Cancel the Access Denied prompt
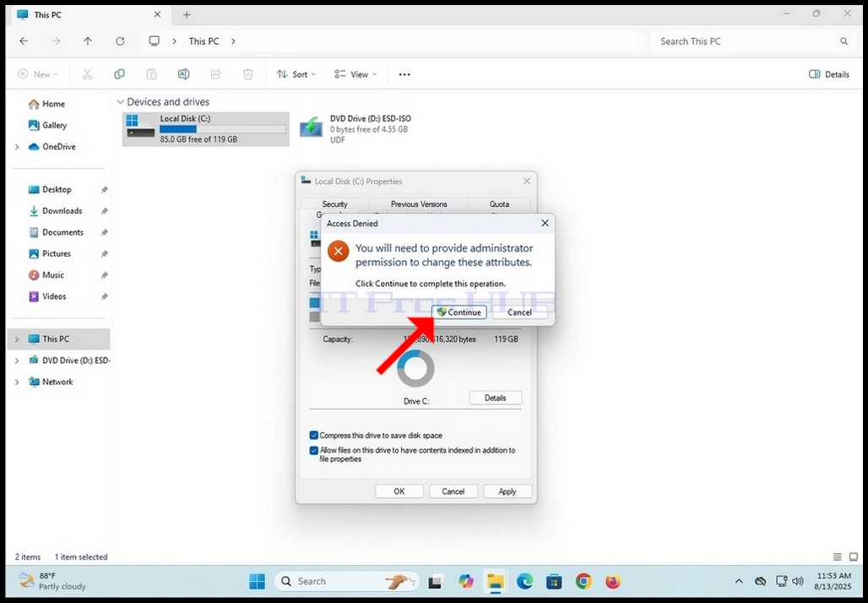 pyautogui.click(x=520, y=312)
